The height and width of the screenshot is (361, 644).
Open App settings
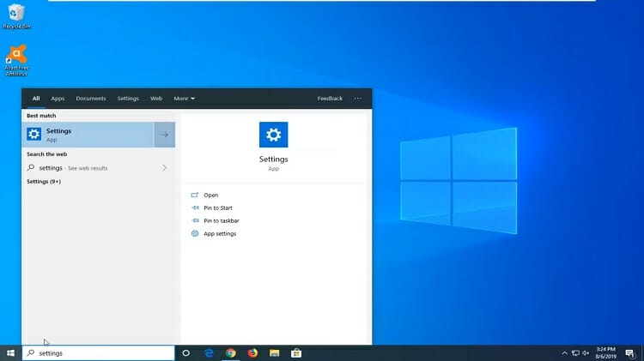214,234
